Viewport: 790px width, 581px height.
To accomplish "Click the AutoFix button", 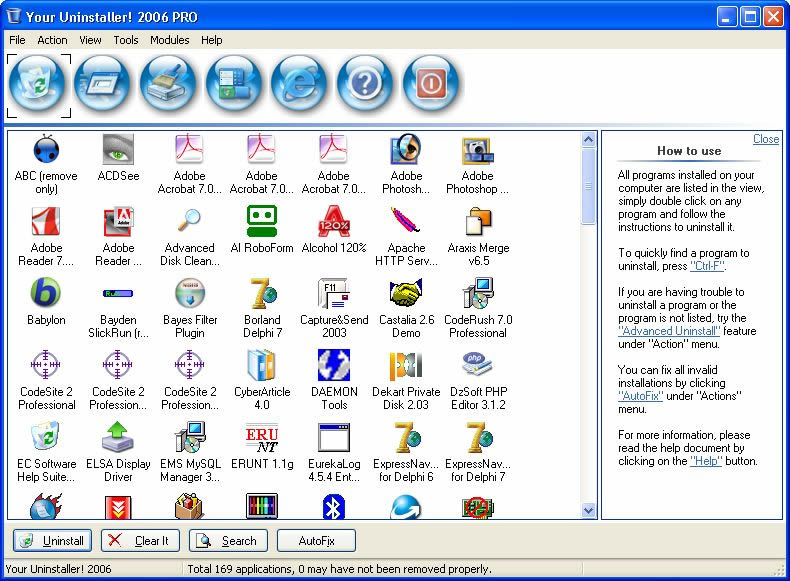I will click(316, 541).
